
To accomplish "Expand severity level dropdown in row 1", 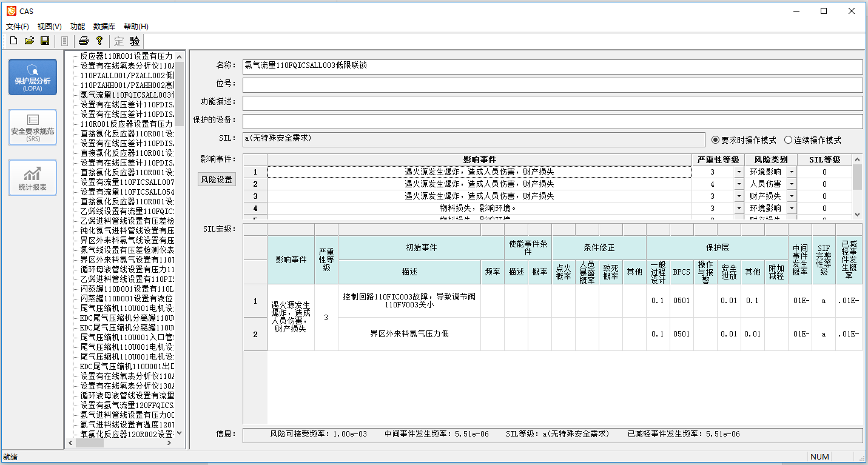I will (739, 172).
